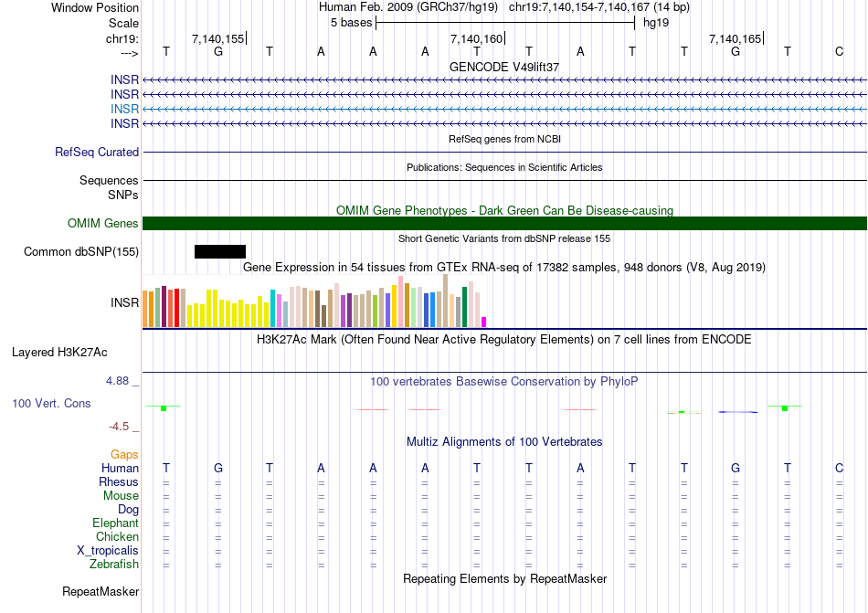The image size is (868, 613).
Task: Click the black Common dbSNP(155) variant block
Action: pos(220,252)
